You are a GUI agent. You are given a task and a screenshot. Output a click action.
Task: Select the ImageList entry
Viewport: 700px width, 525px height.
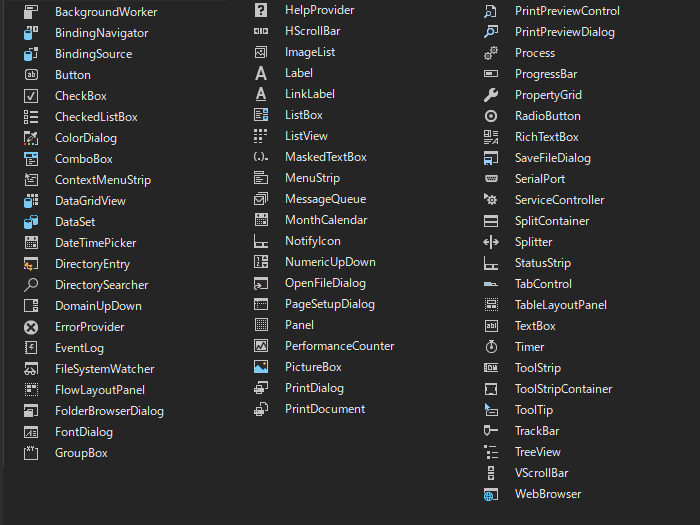[310, 52]
